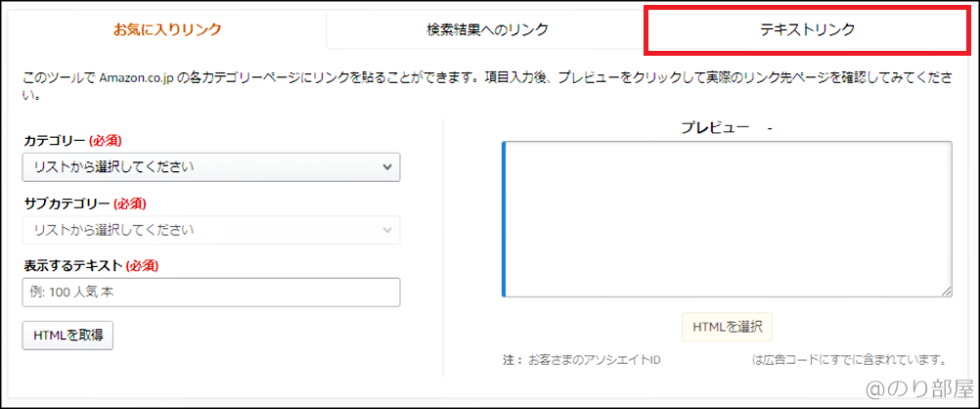This screenshot has width=980, height=409.
Task: Select the テキストリンク tab
Action: (x=807, y=29)
